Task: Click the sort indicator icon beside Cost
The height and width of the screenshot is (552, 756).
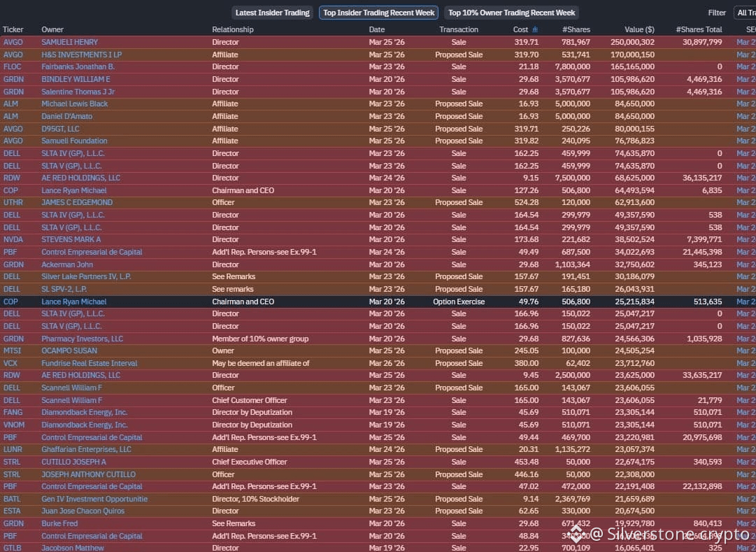Action: coord(535,29)
